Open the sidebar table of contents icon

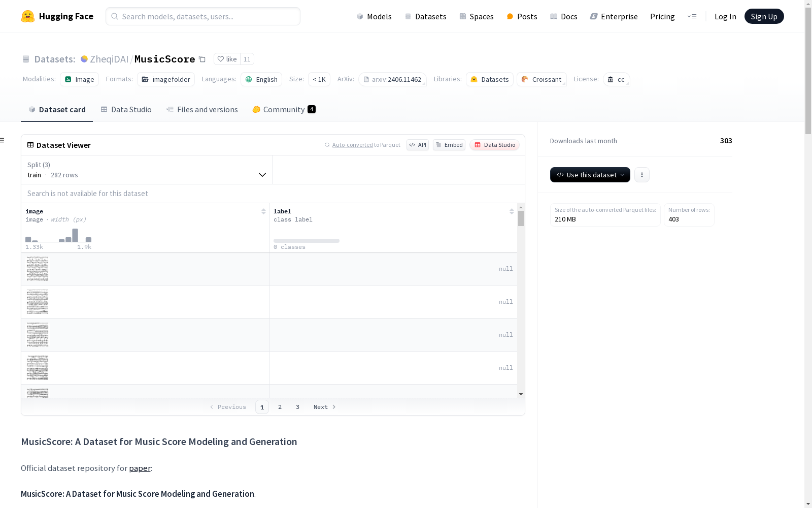click(3, 140)
